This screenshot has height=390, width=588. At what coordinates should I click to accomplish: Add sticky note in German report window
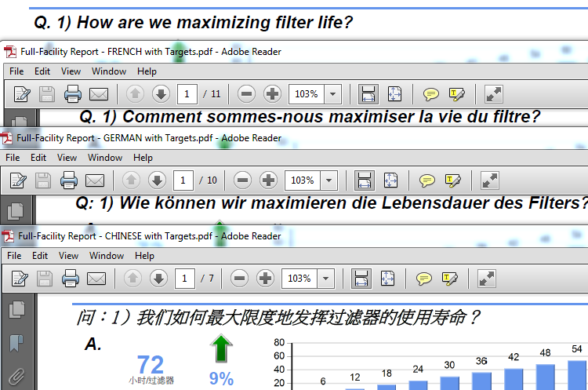click(x=427, y=180)
